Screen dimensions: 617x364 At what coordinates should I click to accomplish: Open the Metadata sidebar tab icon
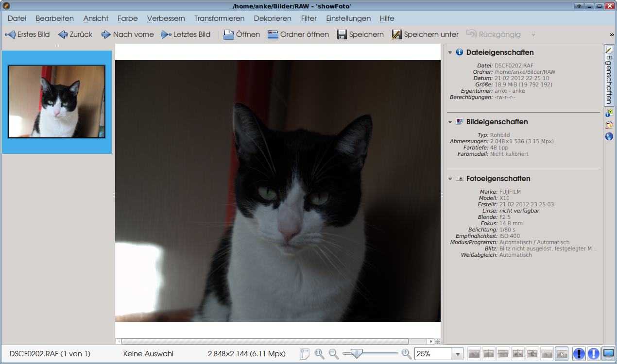click(609, 114)
